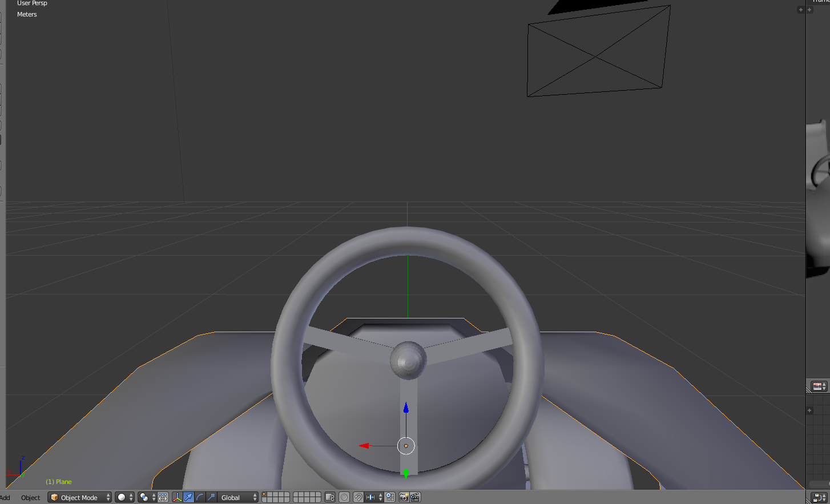Click the blue Z-axis manipulator arrow
830x504 pixels.
406,408
